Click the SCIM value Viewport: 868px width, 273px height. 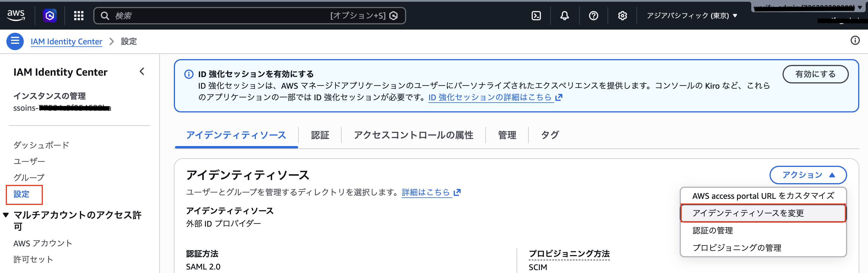click(x=538, y=267)
